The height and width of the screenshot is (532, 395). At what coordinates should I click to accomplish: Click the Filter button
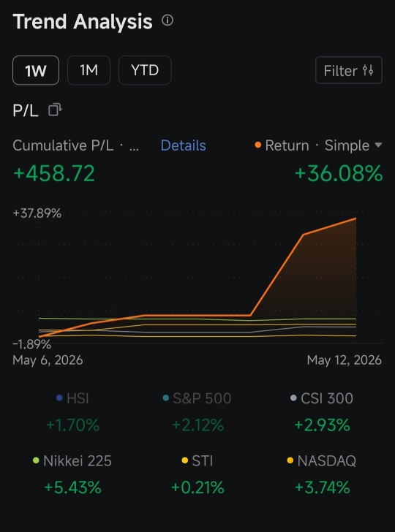[349, 70]
